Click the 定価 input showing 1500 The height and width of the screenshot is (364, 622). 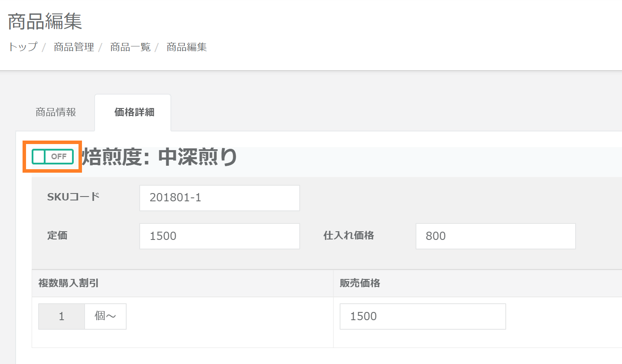pos(219,236)
